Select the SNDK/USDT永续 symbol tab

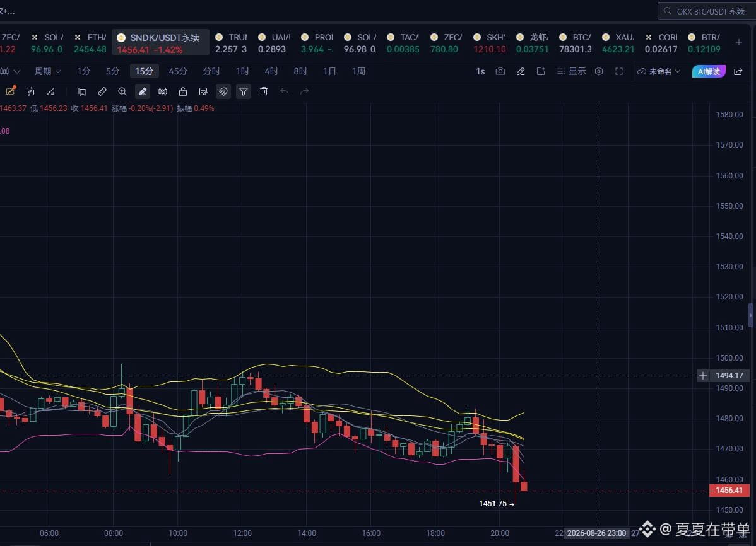161,43
